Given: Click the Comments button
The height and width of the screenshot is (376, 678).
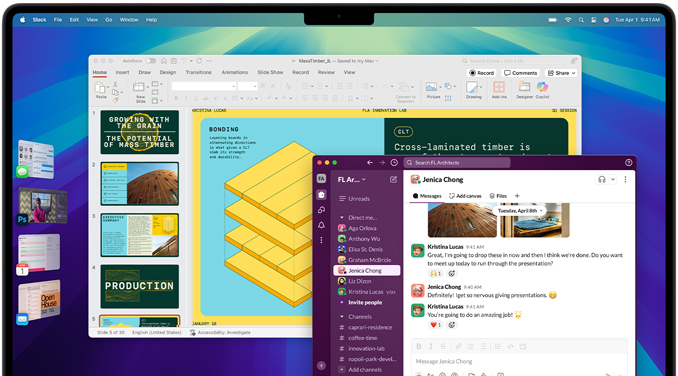Looking at the screenshot, I should pos(521,73).
